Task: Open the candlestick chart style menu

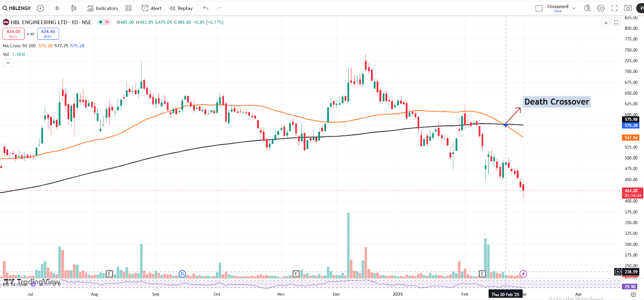Action: [74, 8]
